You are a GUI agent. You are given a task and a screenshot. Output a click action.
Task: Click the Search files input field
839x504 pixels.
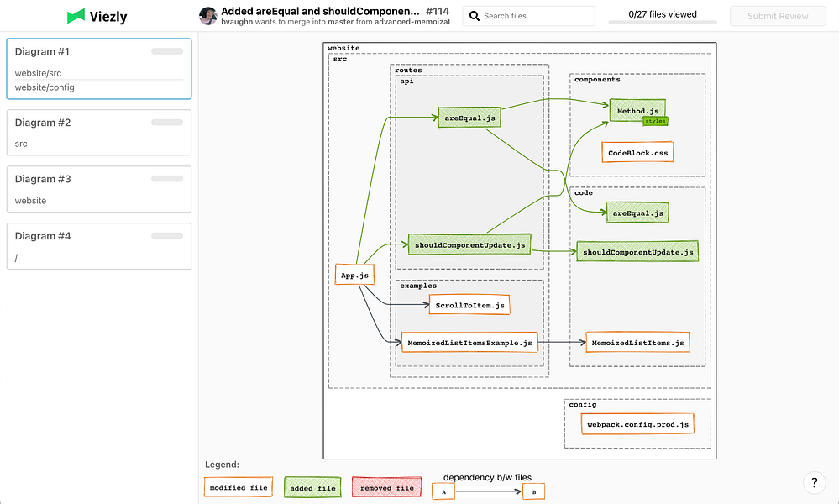tap(528, 16)
